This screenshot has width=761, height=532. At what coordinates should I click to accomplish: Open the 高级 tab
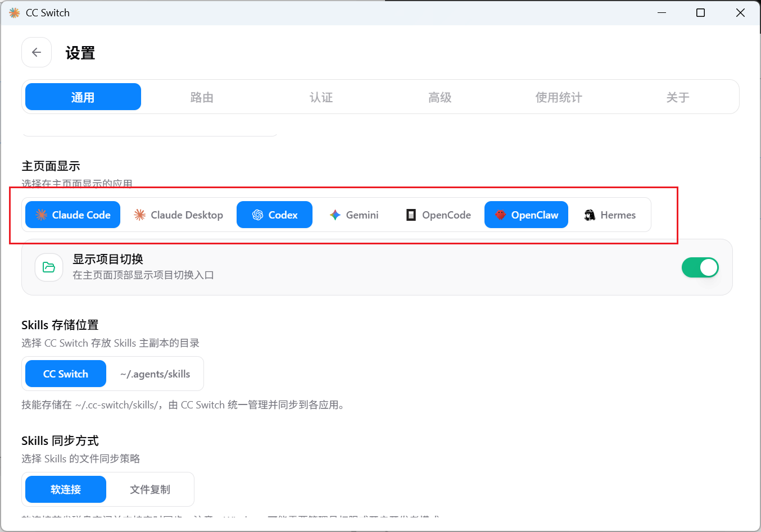(x=440, y=97)
